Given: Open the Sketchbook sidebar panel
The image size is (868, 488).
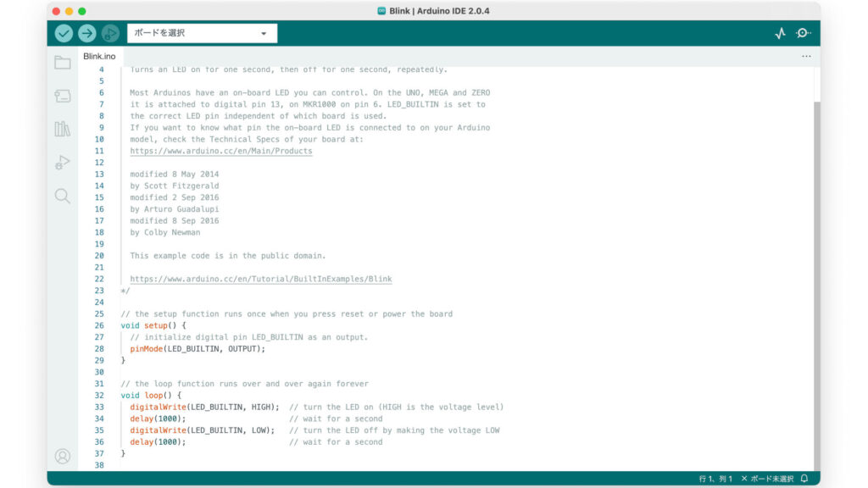Looking at the screenshot, I should coord(62,61).
